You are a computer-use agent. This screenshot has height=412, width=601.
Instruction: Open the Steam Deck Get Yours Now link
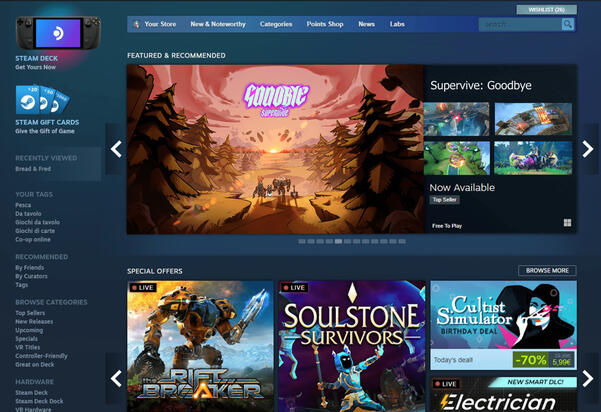[x=36, y=62]
